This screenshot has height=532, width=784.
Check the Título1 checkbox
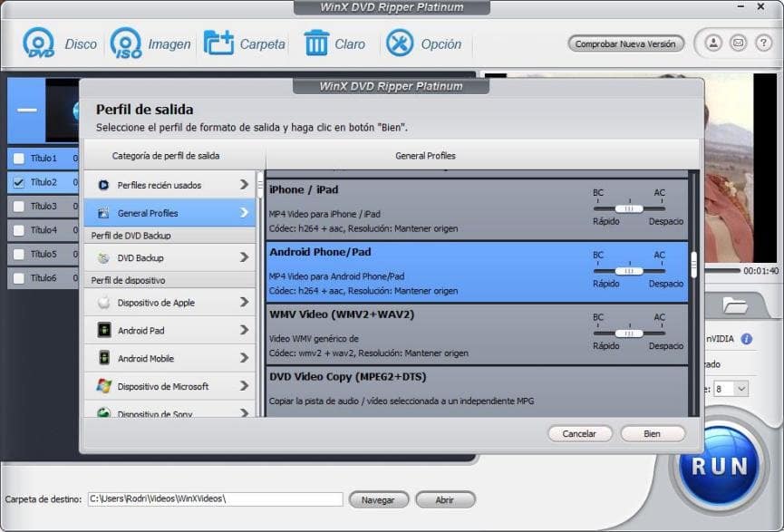[x=17, y=157]
